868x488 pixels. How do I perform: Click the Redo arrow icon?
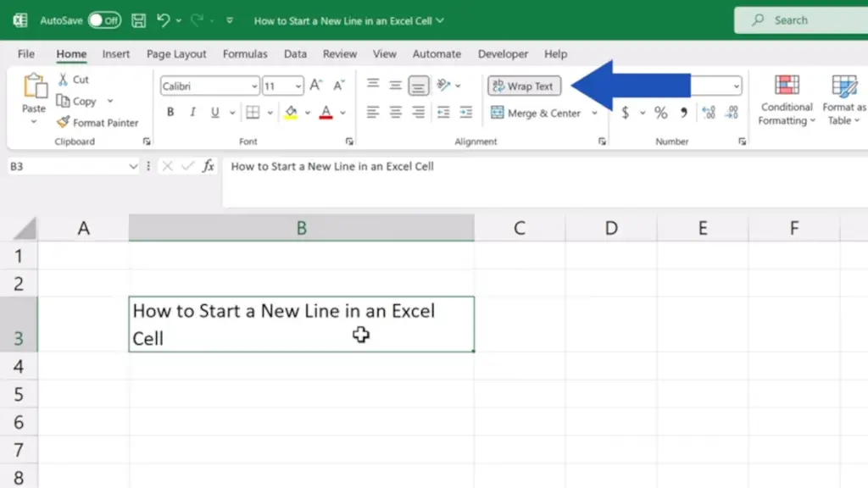(197, 20)
